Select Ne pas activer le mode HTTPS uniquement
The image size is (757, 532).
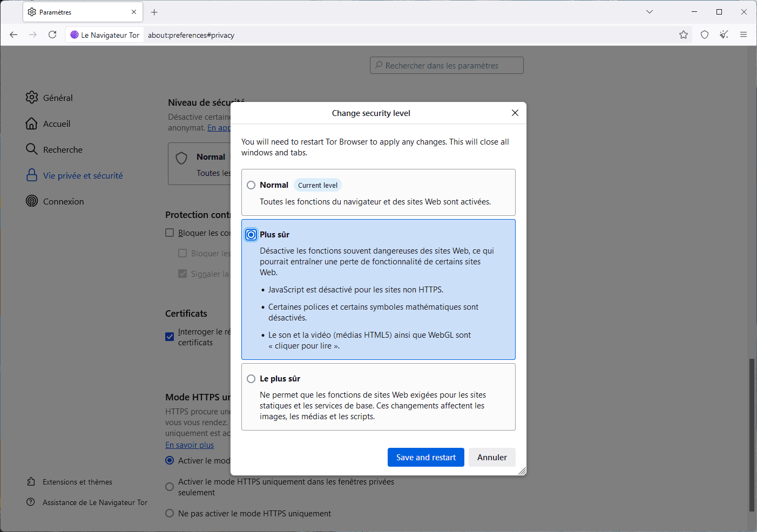tap(170, 513)
